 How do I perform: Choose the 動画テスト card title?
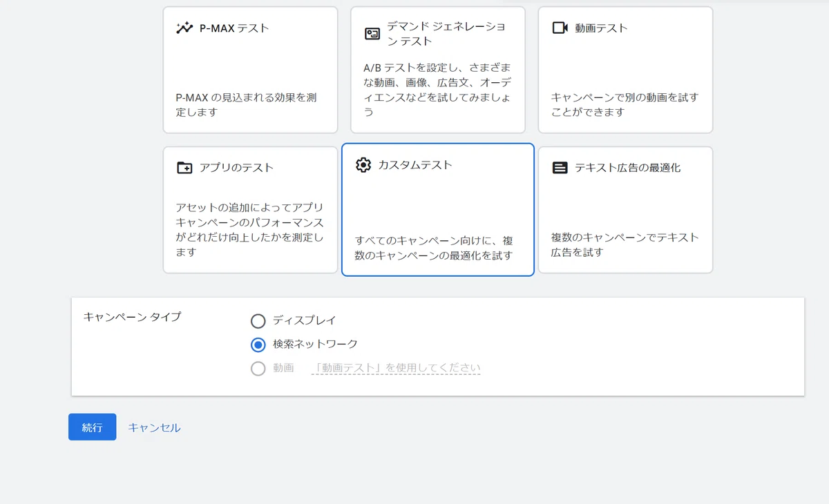(x=601, y=28)
